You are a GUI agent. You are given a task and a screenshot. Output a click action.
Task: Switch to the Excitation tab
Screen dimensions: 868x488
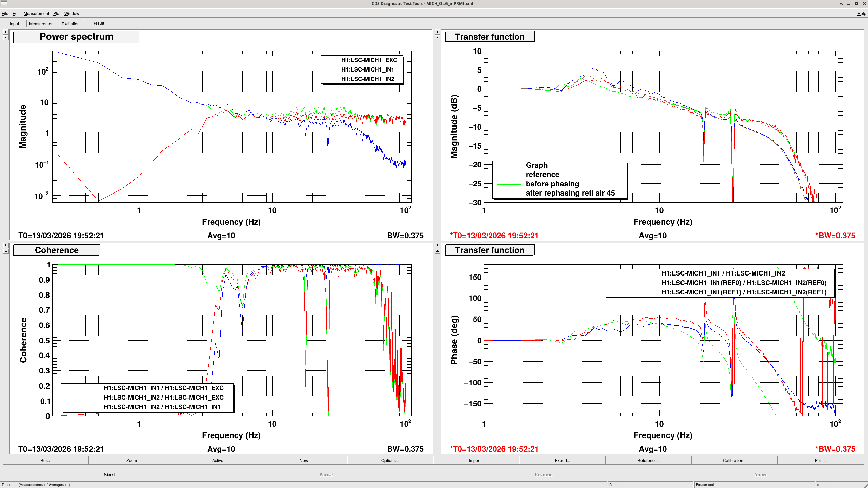(71, 24)
